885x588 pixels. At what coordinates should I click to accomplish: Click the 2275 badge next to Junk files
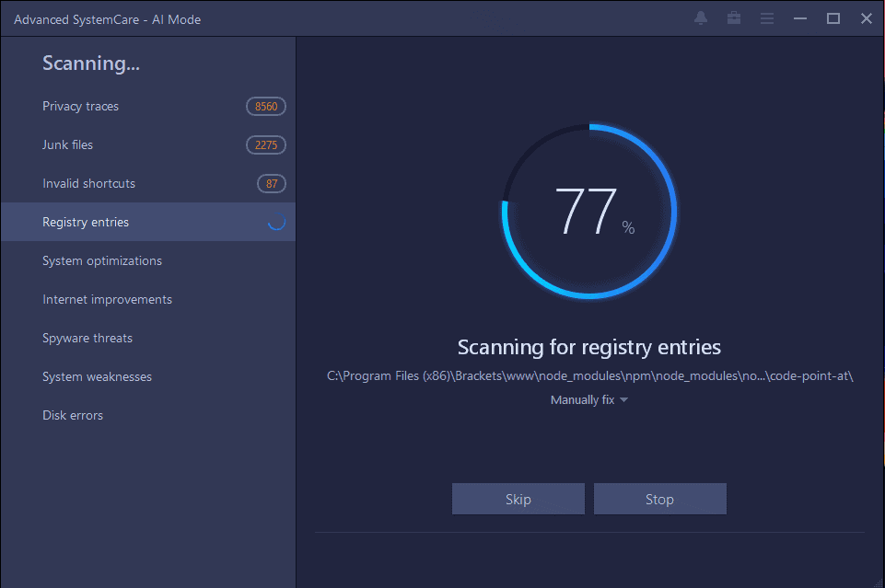click(265, 144)
